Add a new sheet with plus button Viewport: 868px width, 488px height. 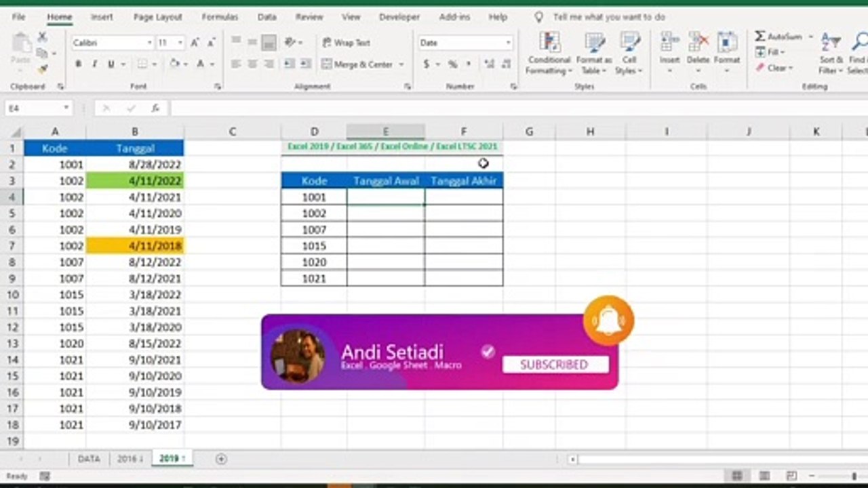coord(221,459)
